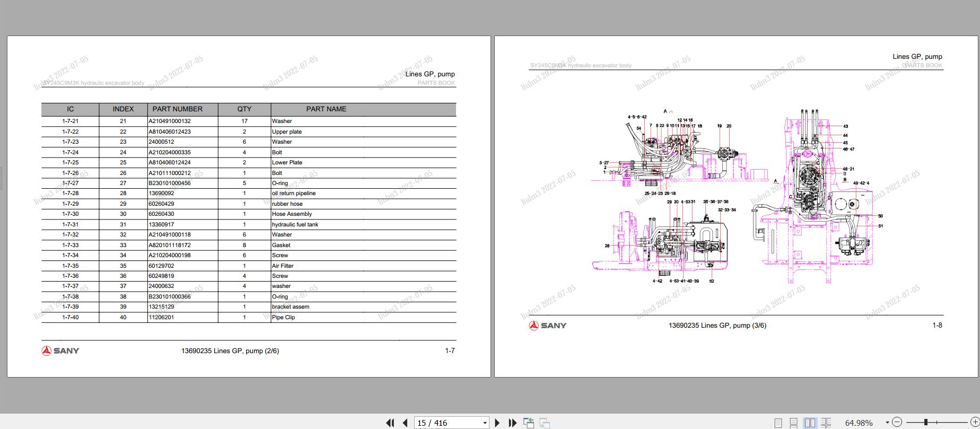Image resolution: width=980 pixels, height=429 pixels.
Task: Go to the first page
Action: click(390, 423)
